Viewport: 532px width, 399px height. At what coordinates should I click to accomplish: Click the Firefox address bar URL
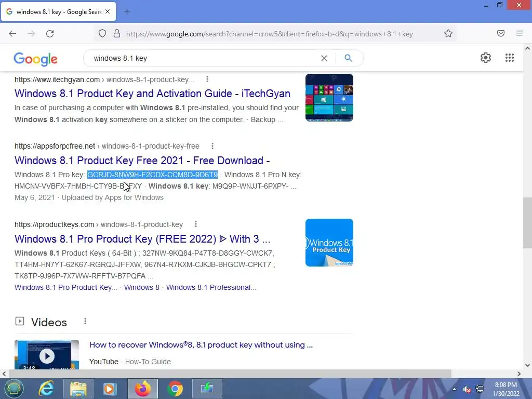(270, 34)
